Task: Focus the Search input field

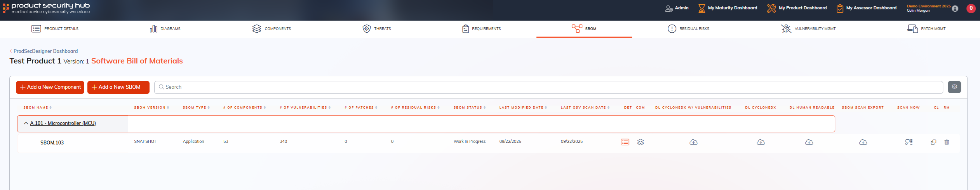Action: click(x=548, y=87)
